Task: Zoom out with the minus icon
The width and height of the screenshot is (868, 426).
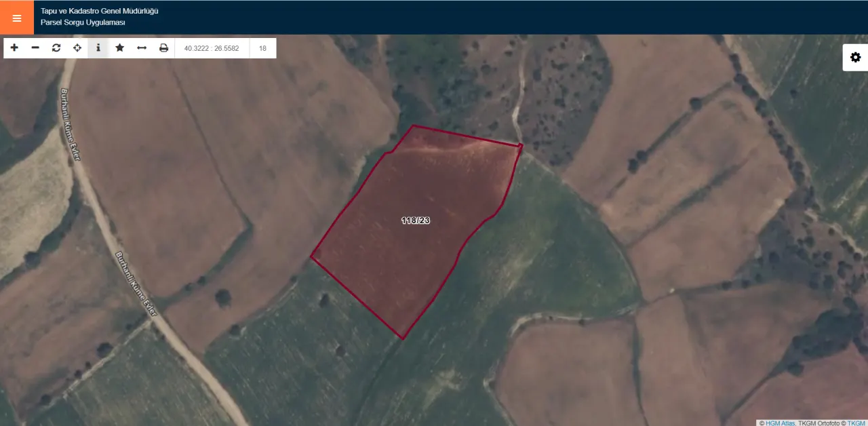Action: coord(35,48)
